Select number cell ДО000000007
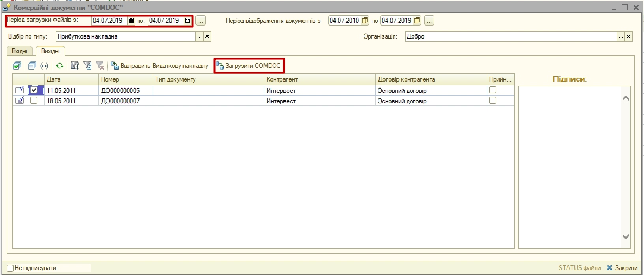The width and height of the screenshot is (644, 275). pyautogui.click(x=125, y=101)
